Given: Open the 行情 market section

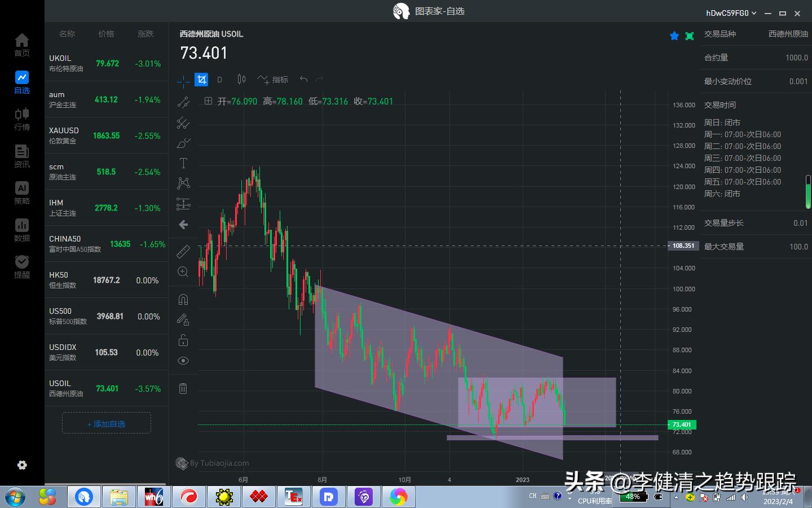Looking at the screenshot, I should [22, 119].
